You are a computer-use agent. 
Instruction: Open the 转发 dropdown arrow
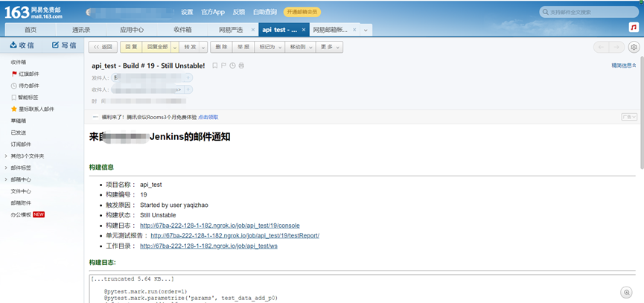click(x=203, y=47)
